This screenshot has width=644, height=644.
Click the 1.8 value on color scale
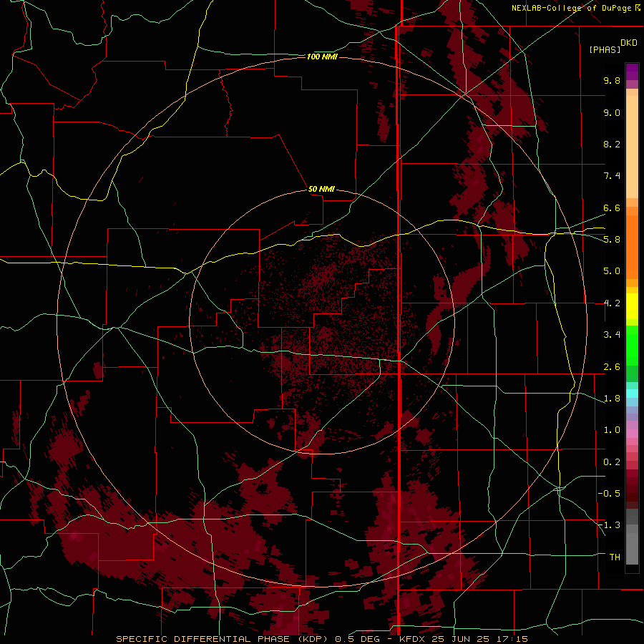tap(612, 399)
